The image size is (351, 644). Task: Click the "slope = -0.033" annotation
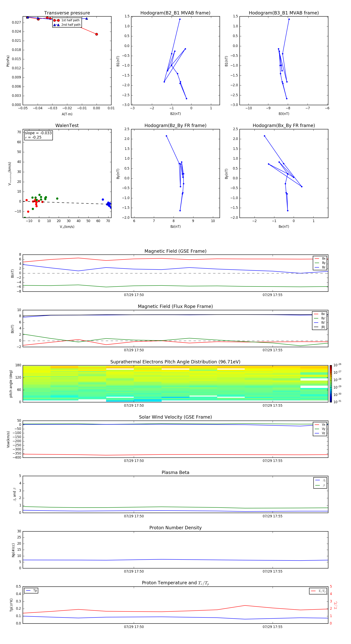coord(38,133)
